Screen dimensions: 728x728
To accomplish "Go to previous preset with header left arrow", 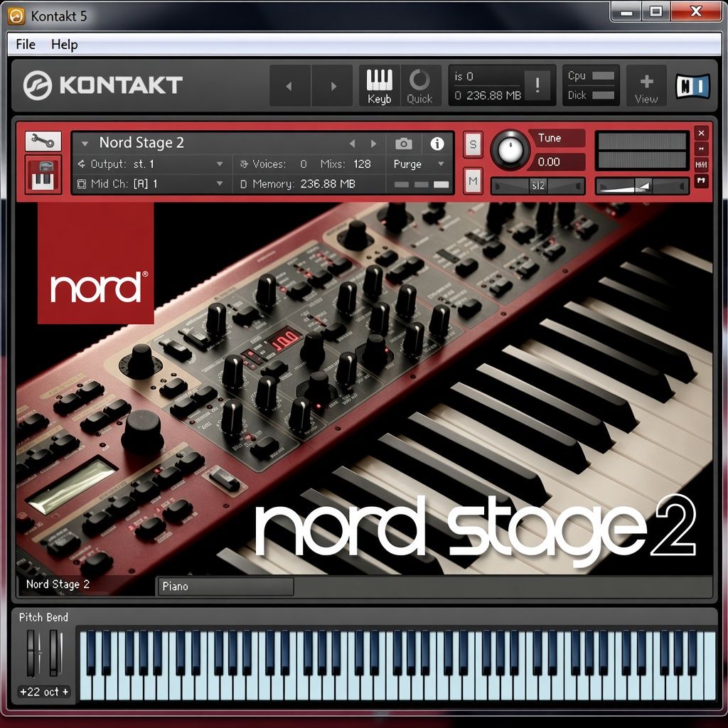I will click(x=290, y=86).
